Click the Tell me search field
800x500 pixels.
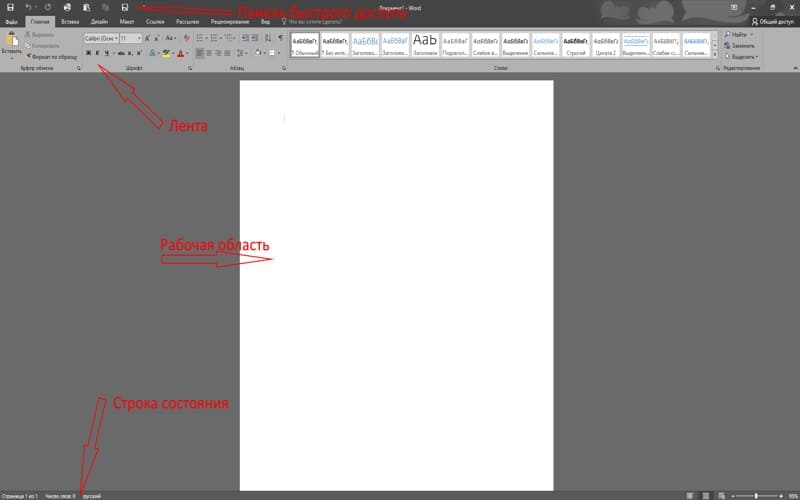pos(311,22)
